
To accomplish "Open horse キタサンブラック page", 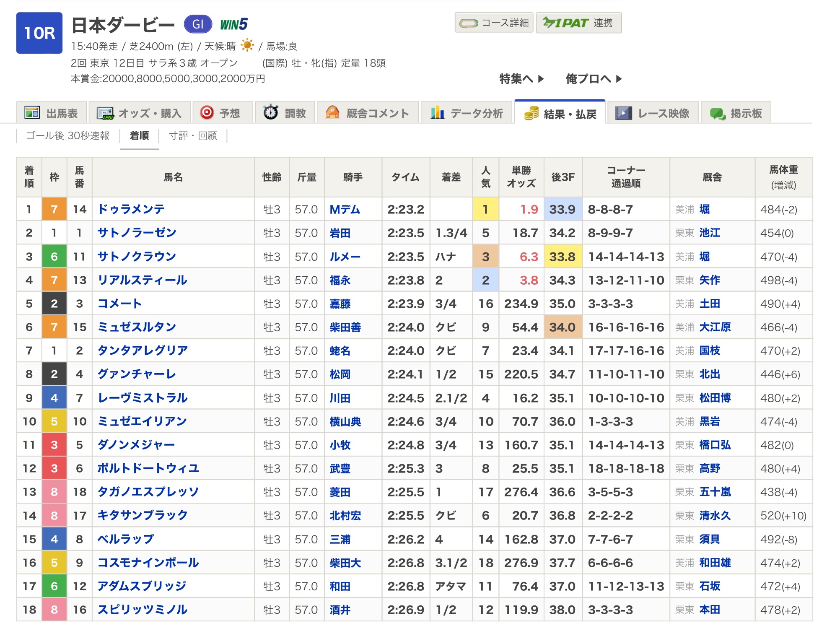I will tap(143, 515).
